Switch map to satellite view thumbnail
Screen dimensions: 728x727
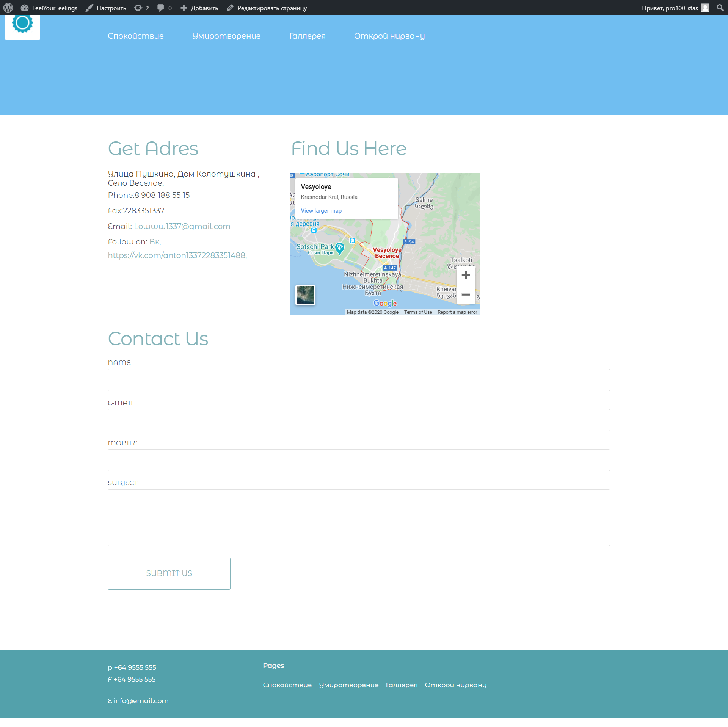(305, 295)
